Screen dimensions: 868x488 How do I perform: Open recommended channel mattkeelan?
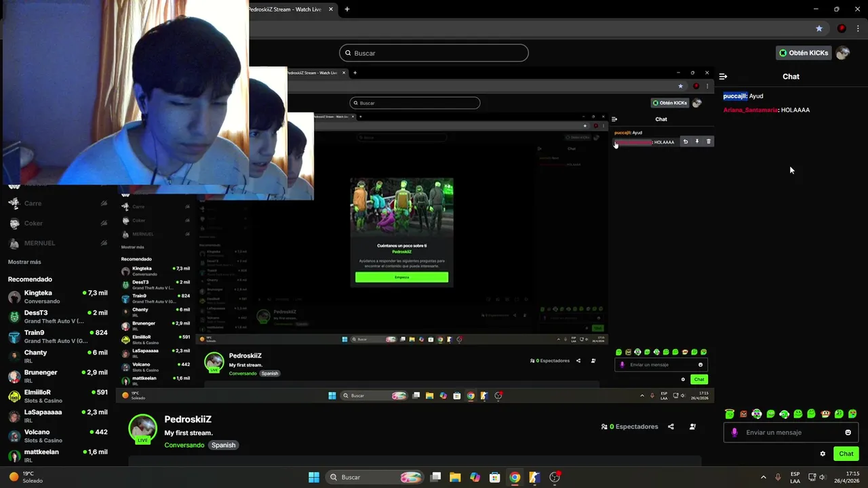58,455
